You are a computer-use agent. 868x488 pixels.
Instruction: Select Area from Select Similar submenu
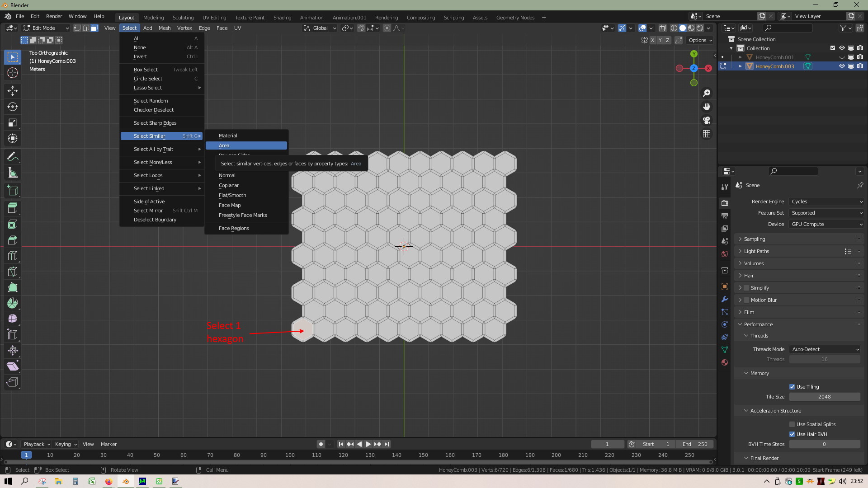(247, 145)
